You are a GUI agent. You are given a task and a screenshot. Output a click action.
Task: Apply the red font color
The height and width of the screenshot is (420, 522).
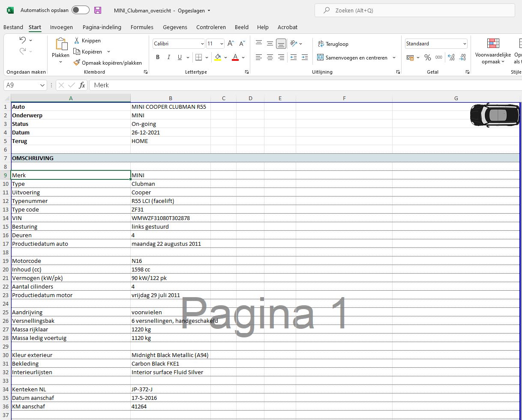[235, 57]
